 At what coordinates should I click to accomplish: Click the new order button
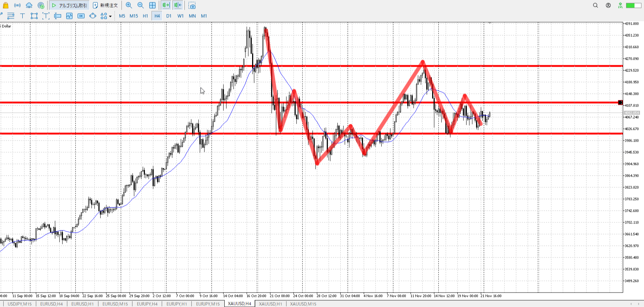[x=105, y=5]
